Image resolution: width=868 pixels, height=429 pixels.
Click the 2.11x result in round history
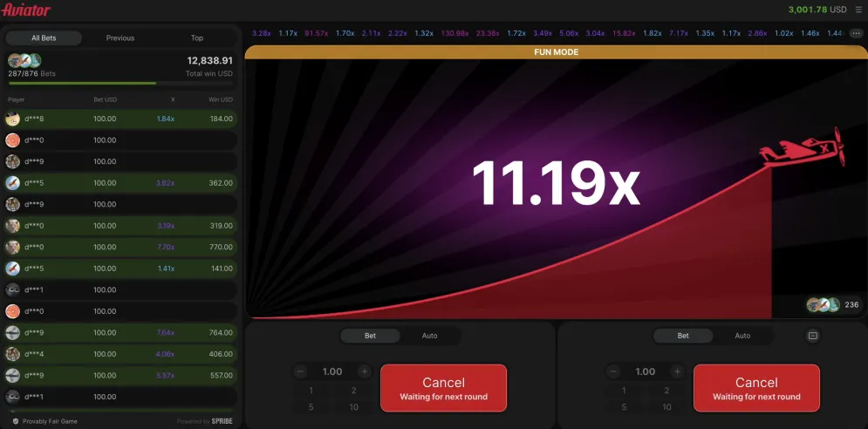point(371,33)
